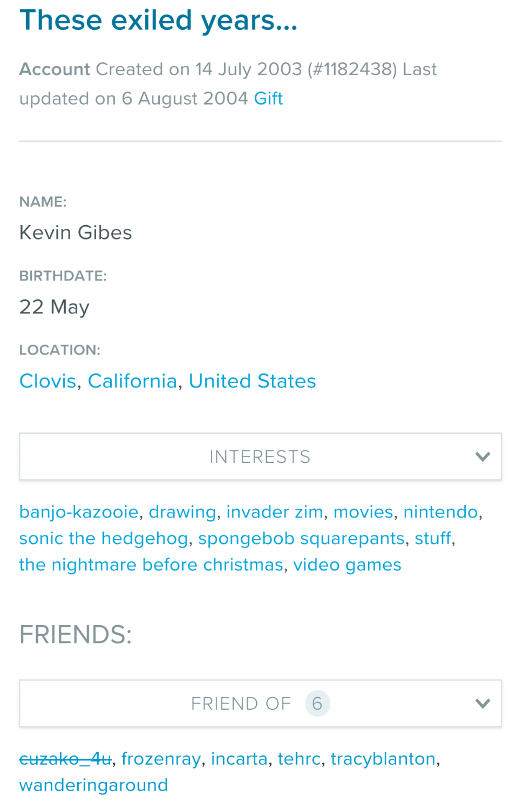Go to tracyblanton's profile
Screen dimensions: 520x812
pyautogui.click(x=383, y=759)
